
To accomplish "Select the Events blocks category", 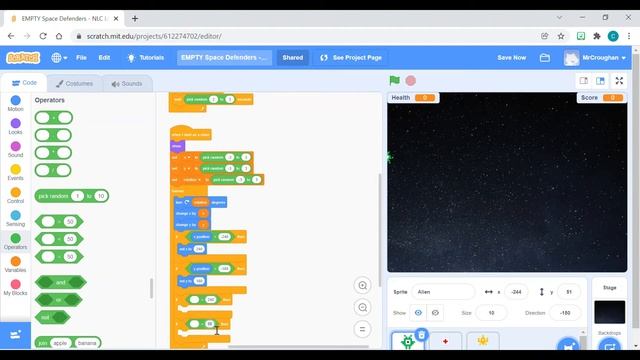I will pos(16,172).
